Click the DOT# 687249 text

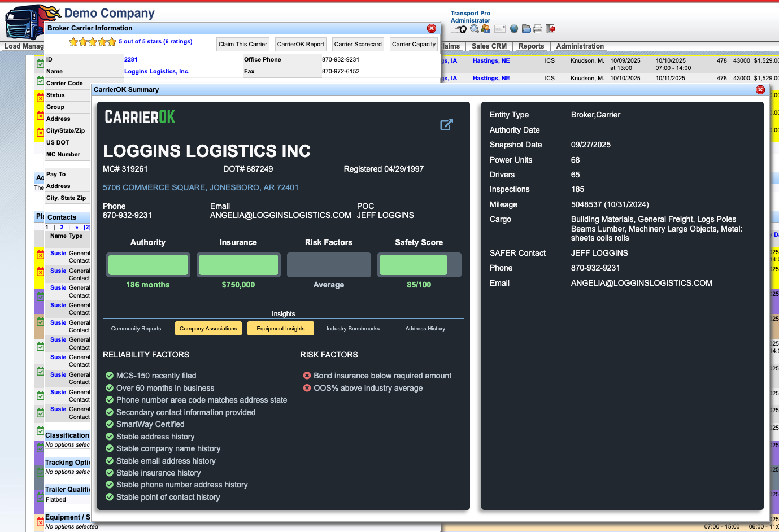pyautogui.click(x=248, y=169)
